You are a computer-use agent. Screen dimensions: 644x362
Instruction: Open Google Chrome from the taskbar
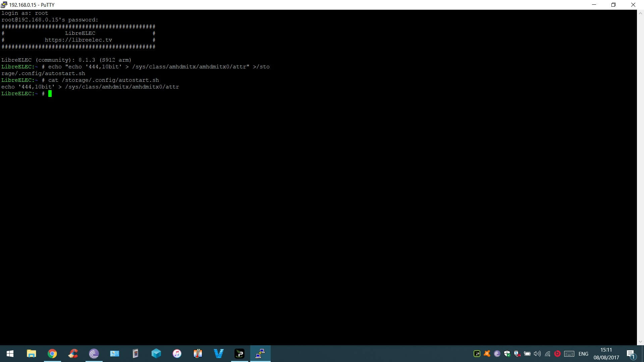click(52, 354)
